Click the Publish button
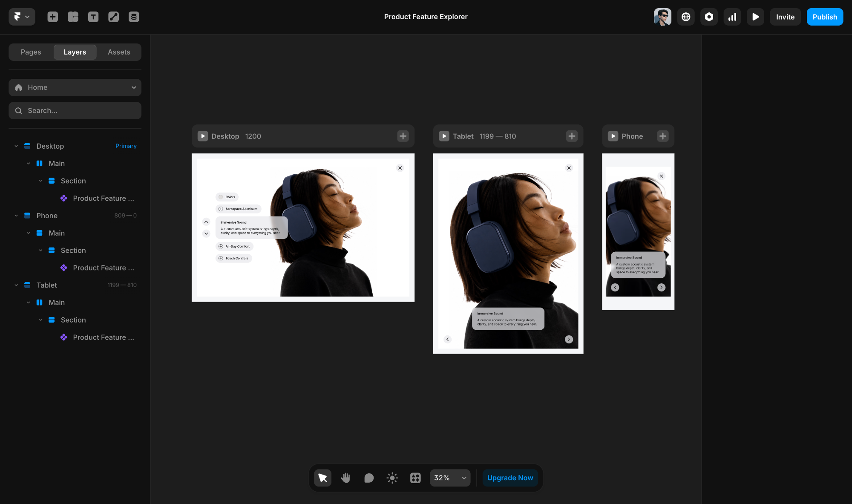Viewport: 852px width, 504px height. coord(825,17)
